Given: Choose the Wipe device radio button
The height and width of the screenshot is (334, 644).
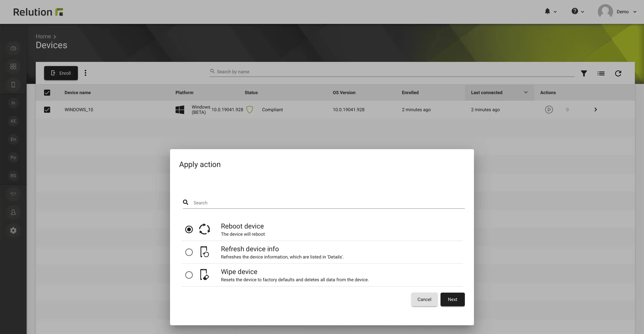Looking at the screenshot, I should click(189, 275).
